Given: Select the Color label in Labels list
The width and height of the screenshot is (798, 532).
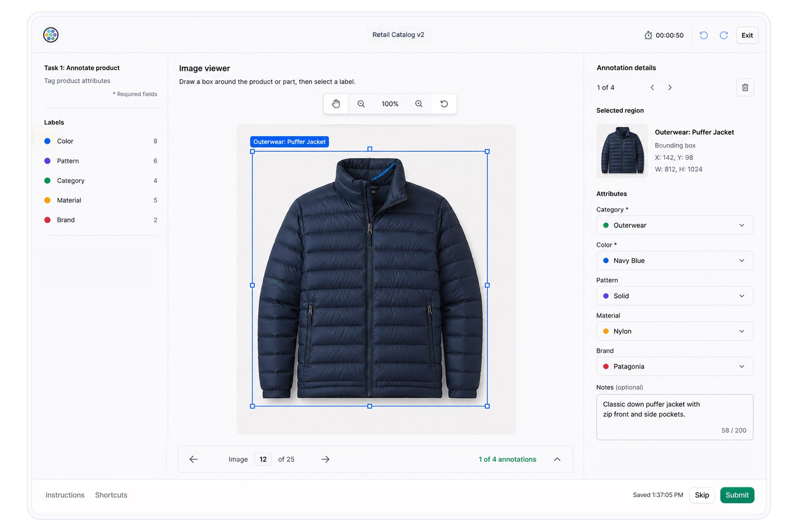Looking at the screenshot, I should point(101,141).
